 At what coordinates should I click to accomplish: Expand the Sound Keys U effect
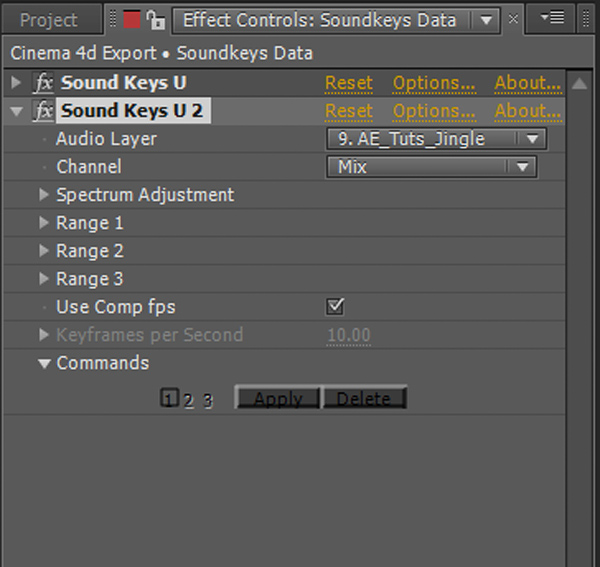pos(16,82)
